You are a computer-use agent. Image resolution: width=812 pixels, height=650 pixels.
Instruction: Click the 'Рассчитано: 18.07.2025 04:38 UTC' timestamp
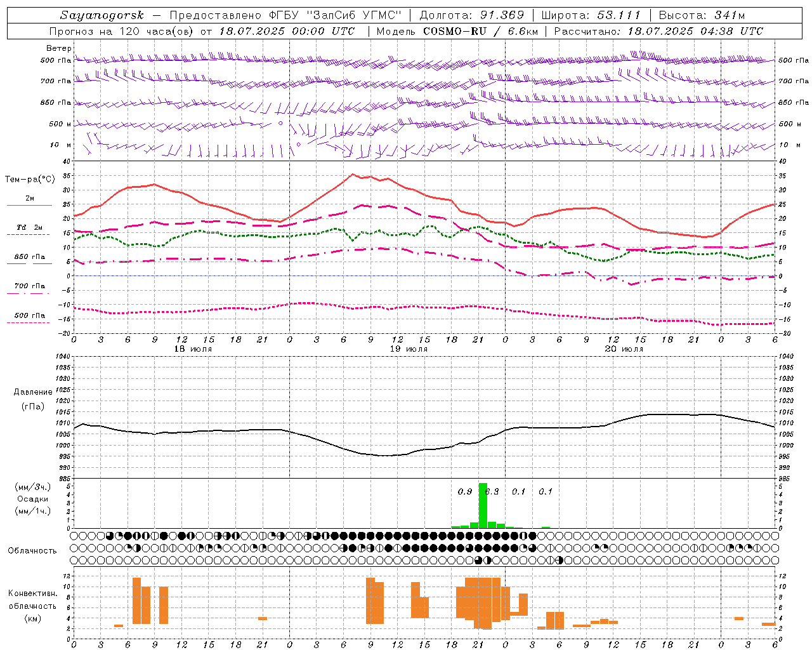click(658, 31)
